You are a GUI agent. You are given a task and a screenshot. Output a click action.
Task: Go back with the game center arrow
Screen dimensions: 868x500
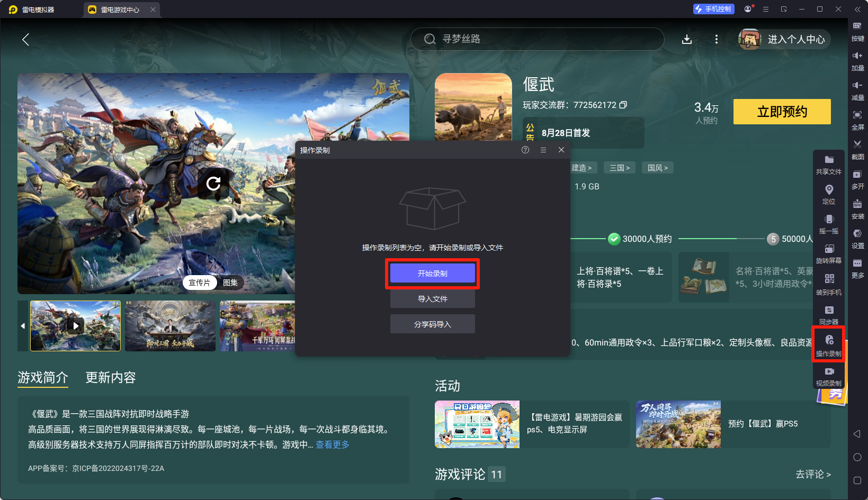click(x=25, y=39)
